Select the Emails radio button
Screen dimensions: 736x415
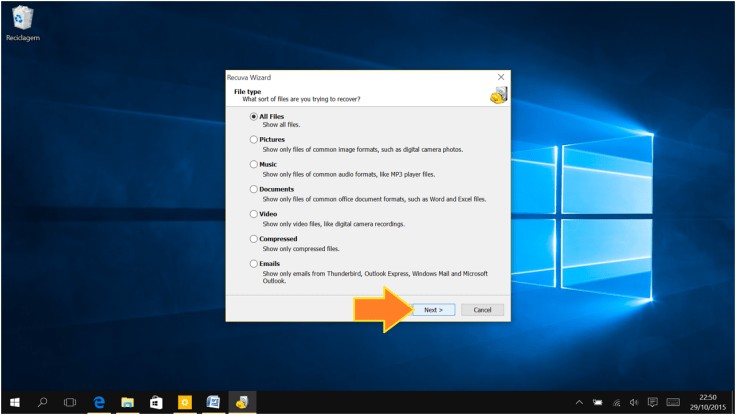click(x=254, y=263)
